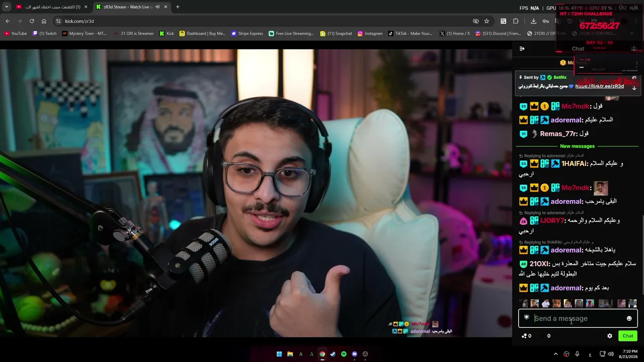Click username 1HAIFAi in chat
The image size is (644, 362).
(574, 163)
